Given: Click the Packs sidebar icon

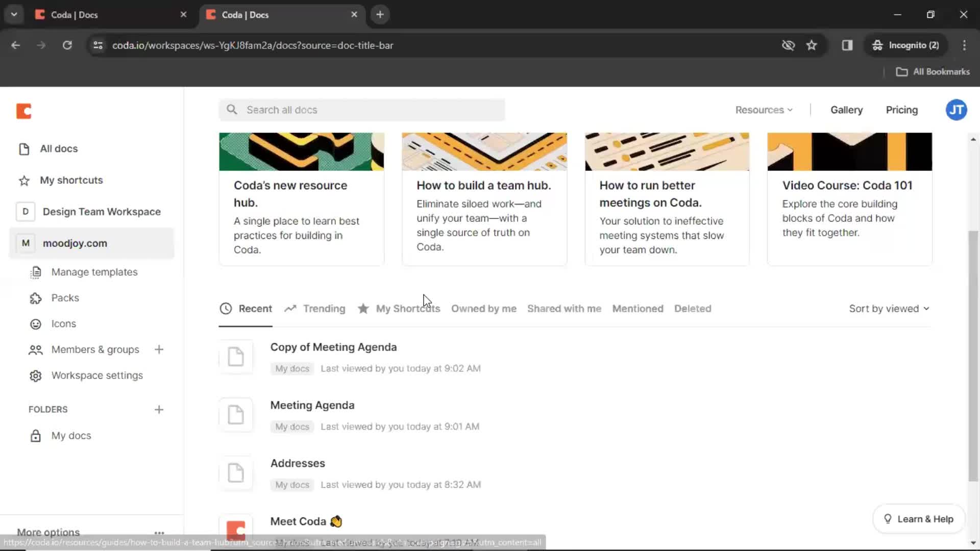Looking at the screenshot, I should point(36,297).
